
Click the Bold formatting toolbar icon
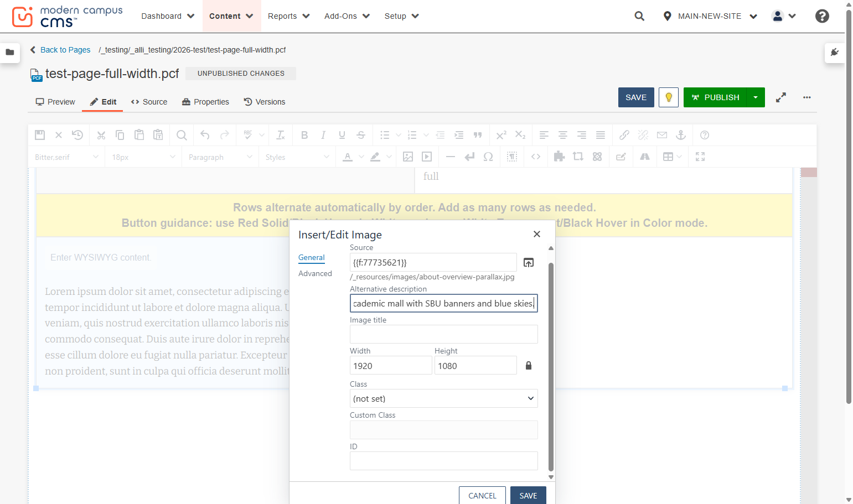(x=304, y=135)
